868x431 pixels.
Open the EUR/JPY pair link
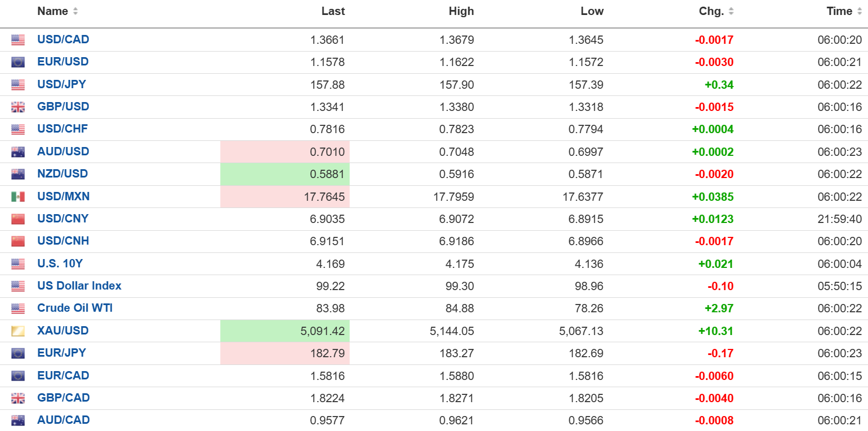click(62, 353)
